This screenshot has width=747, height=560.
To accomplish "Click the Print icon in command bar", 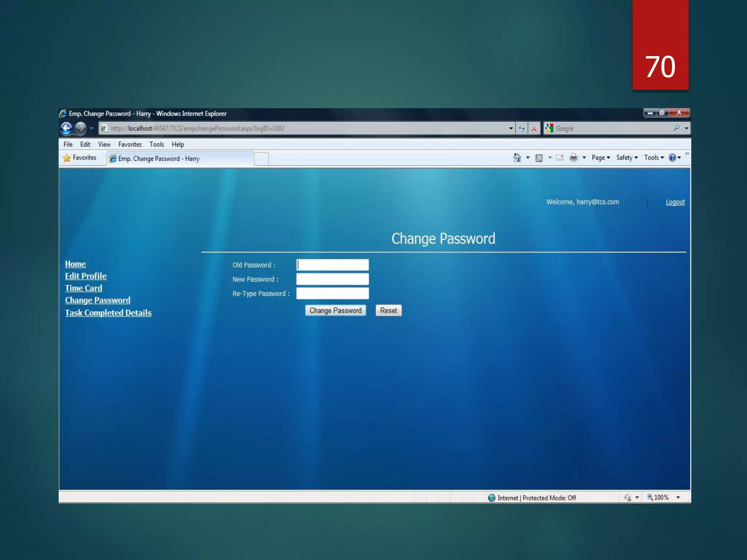I will tap(573, 157).
